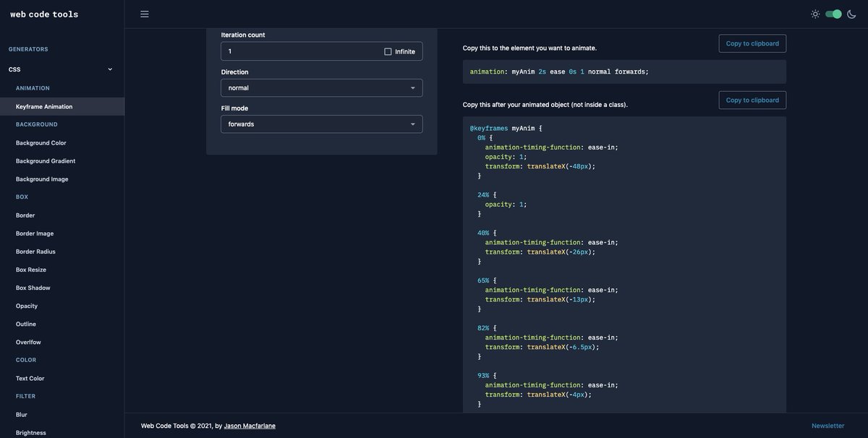The width and height of the screenshot is (868, 438).
Task: Open the Border generator
Action: [x=25, y=215]
